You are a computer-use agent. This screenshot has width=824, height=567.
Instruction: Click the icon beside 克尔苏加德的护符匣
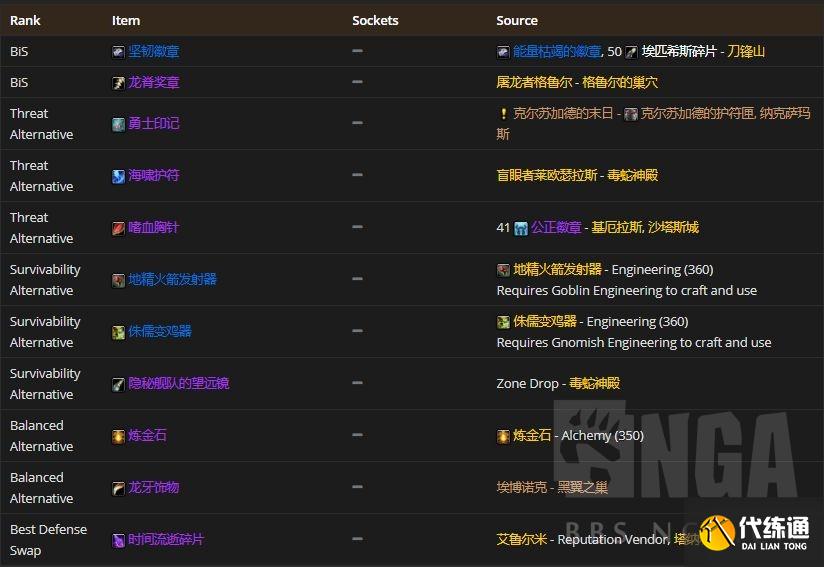(631, 114)
